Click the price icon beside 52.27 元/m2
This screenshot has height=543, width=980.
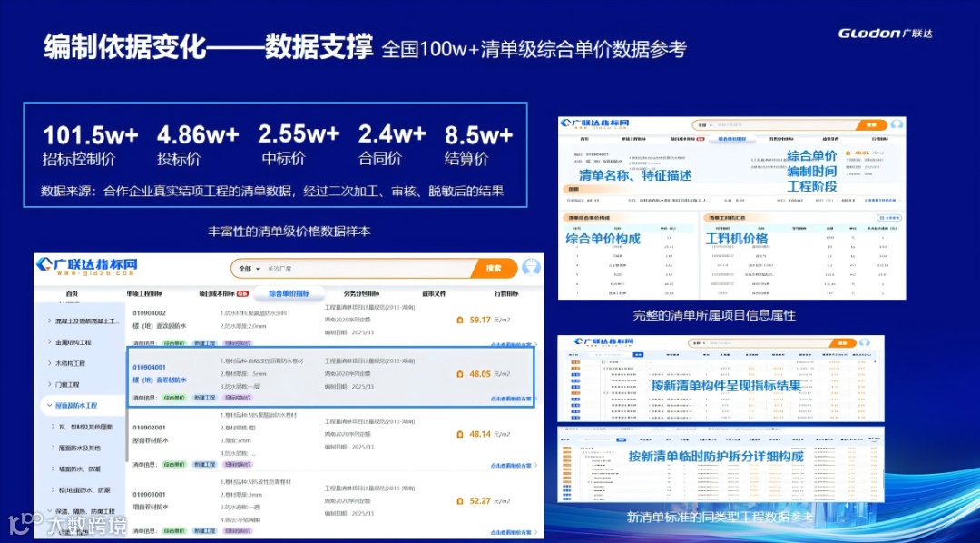click(x=460, y=501)
